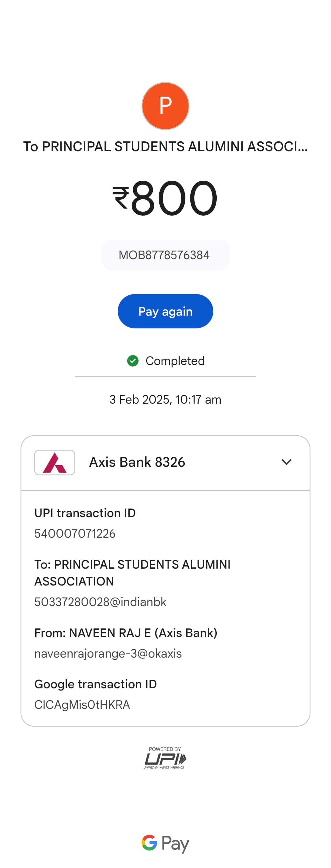Tap the ₹800 amount
This screenshot has height=868, width=331.
coord(165,198)
